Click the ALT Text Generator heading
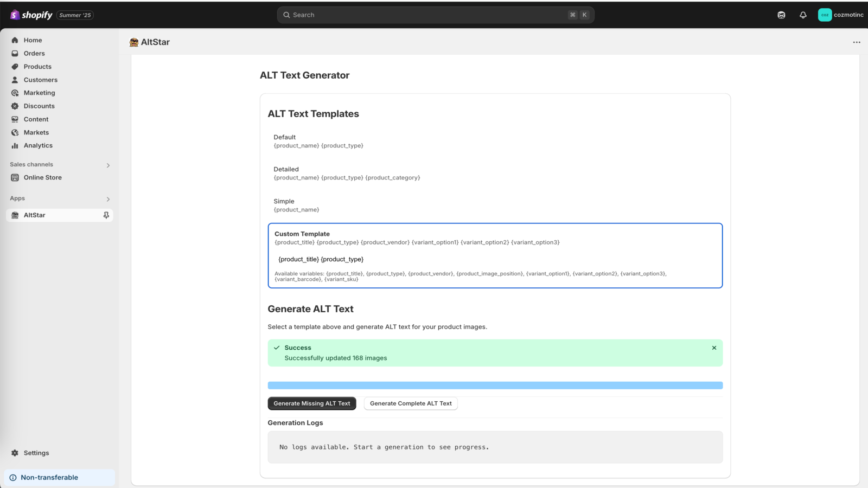 (x=304, y=75)
